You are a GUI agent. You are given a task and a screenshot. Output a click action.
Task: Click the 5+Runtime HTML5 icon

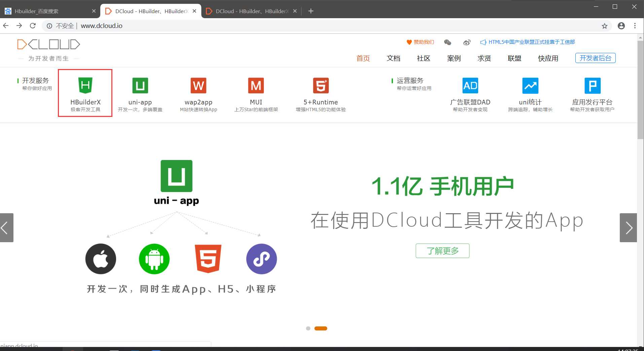coord(321,86)
